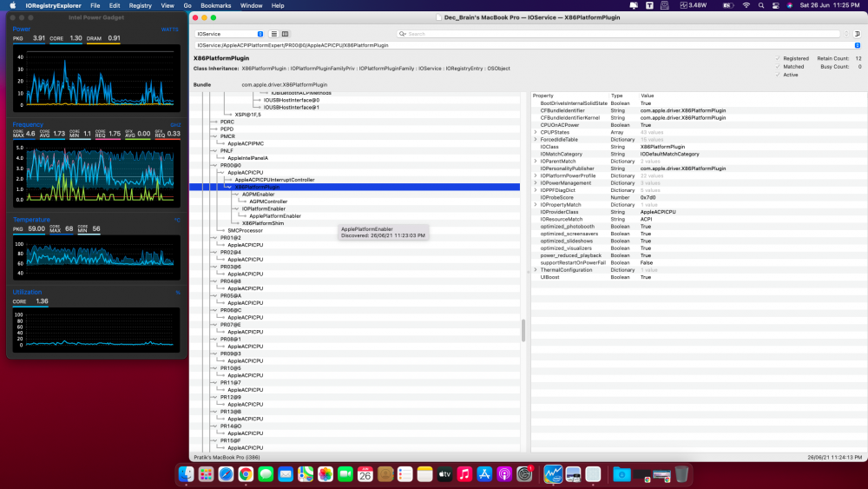The width and height of the screenshot is (868, 489).
Task: Expand the IOPPFDiagDict dictionary
Action: [536, 190]
